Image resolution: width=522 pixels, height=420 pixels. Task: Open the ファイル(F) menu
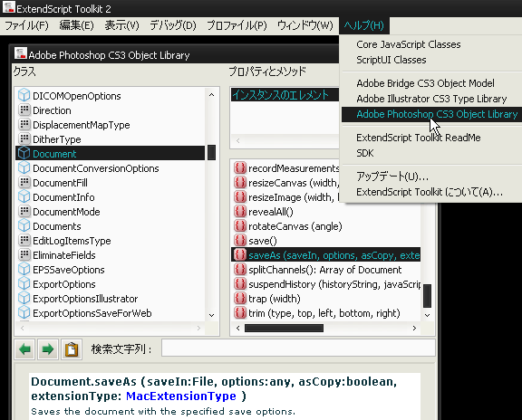(26, 25)
